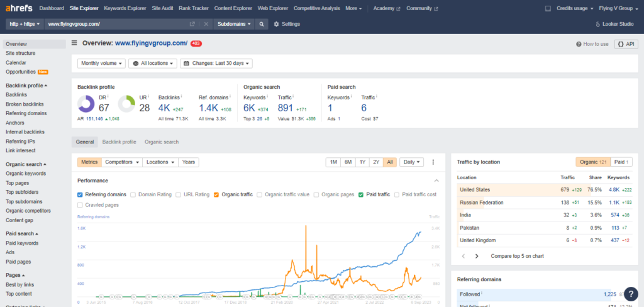
Task: Open the Credits usage dropdown
Action: coord(575,8)
